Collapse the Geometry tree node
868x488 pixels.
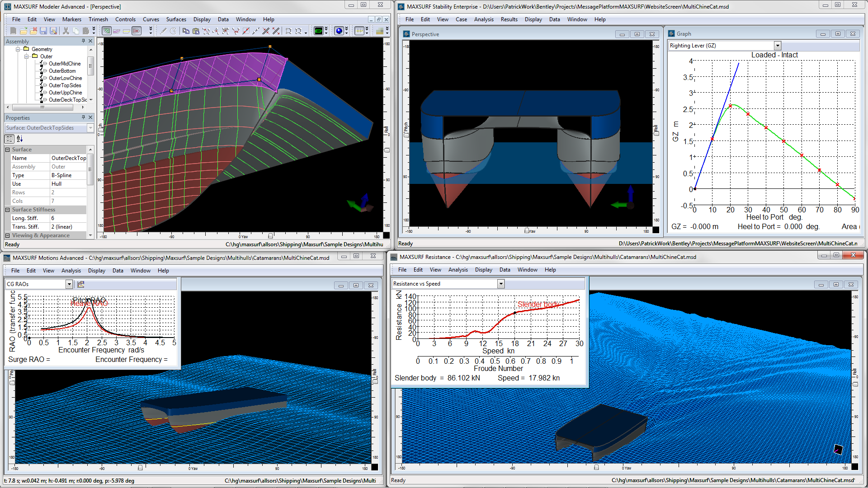coord(18,49)
